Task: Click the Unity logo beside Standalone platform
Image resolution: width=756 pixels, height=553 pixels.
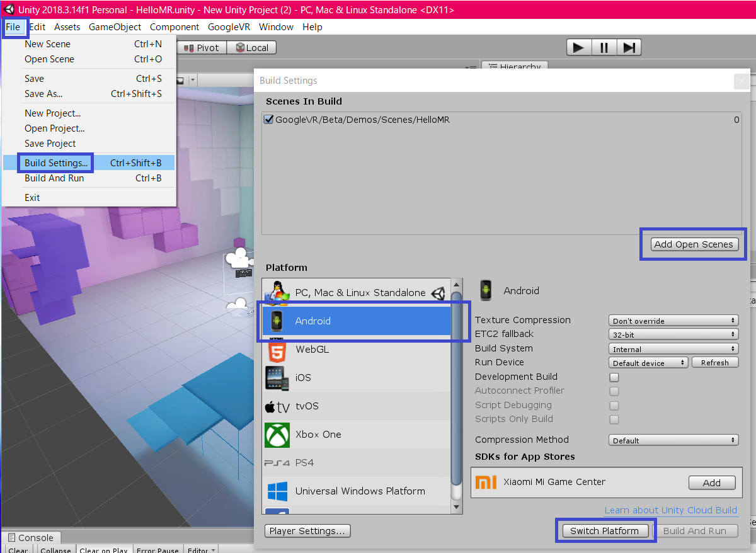Action: click(438, 293)
